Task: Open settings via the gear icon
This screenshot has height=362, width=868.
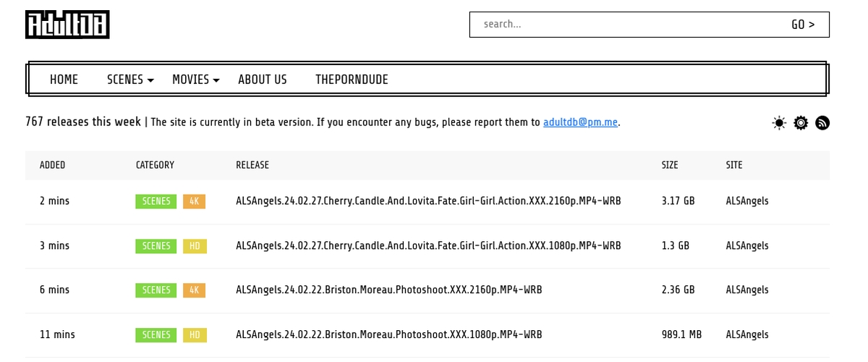Action: 801,123
